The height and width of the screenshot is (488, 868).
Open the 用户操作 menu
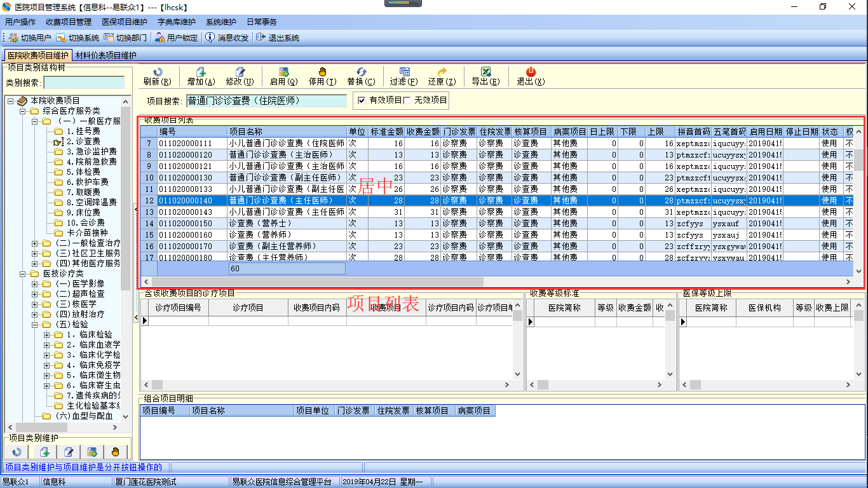20,22
